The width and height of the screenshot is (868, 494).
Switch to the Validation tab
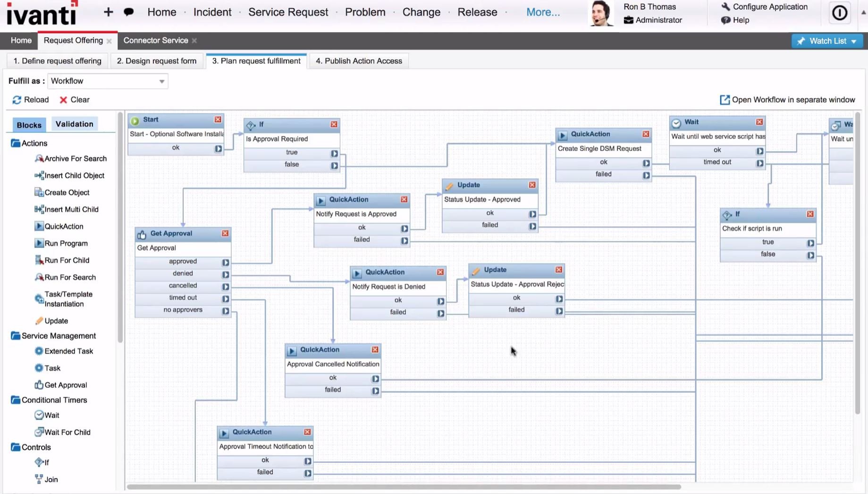coord(74,124)
